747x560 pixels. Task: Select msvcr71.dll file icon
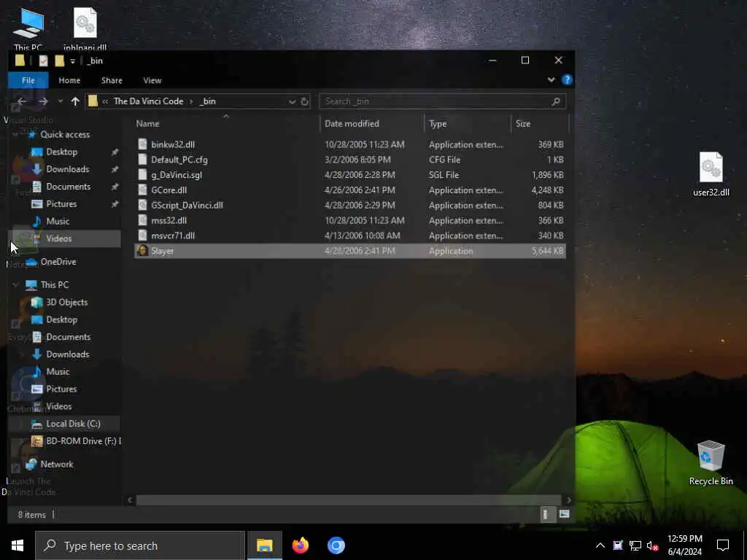[142, 236]
